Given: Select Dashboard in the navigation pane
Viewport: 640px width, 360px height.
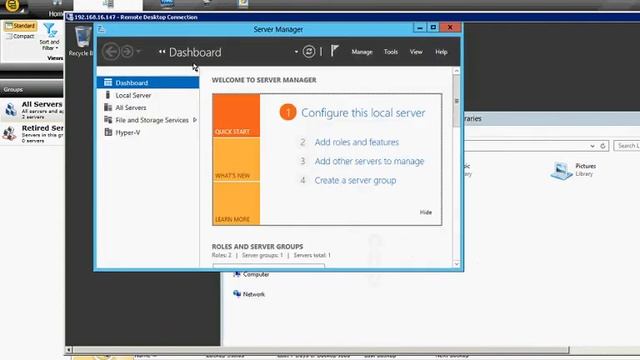Looking at the screenshot, I should [x=148, y=82].
